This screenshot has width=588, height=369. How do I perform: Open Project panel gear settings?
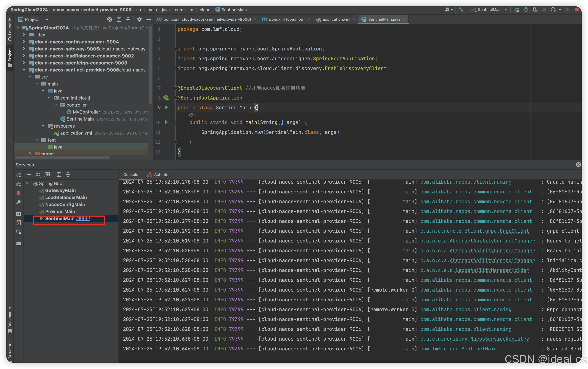click(139, 19)
